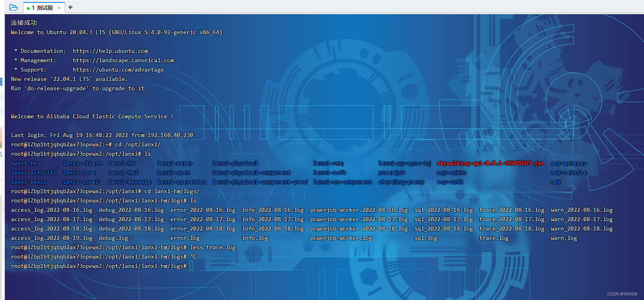Viewport: 644px width, 300px height.
Task: Click the green connection status dot
Action: pos(28,8)
